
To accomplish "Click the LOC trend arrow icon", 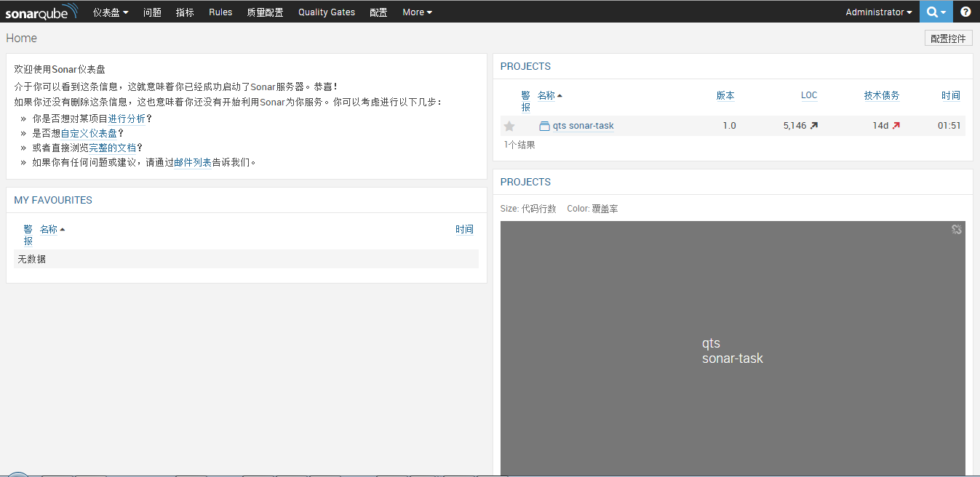I will [814, 126].
